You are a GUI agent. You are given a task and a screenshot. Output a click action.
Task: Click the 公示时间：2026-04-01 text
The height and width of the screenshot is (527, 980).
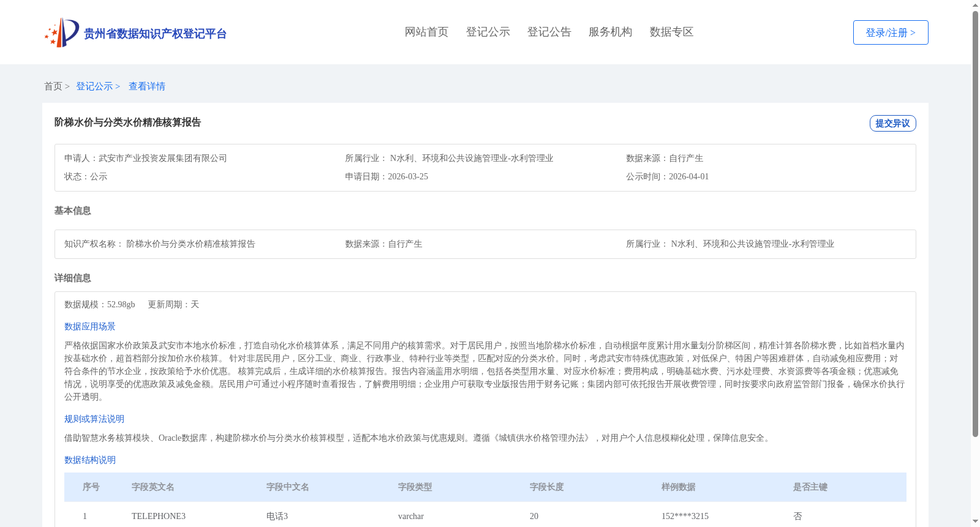667,176
